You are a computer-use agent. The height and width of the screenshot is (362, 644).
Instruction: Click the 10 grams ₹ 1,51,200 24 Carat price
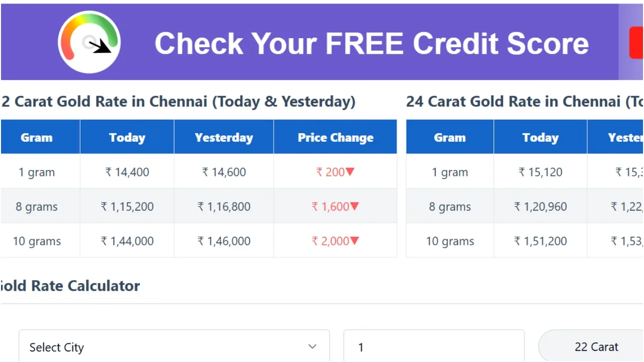click(x=540, y=241)
